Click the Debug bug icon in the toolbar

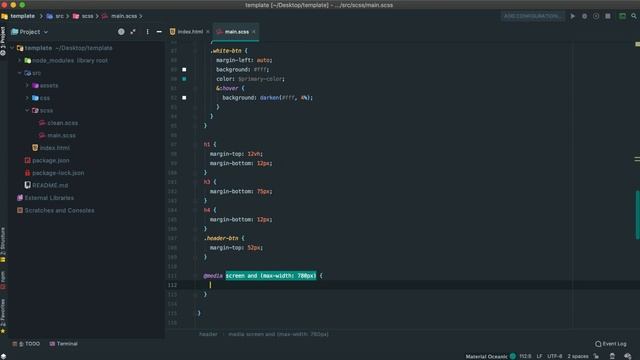point(584,16)
